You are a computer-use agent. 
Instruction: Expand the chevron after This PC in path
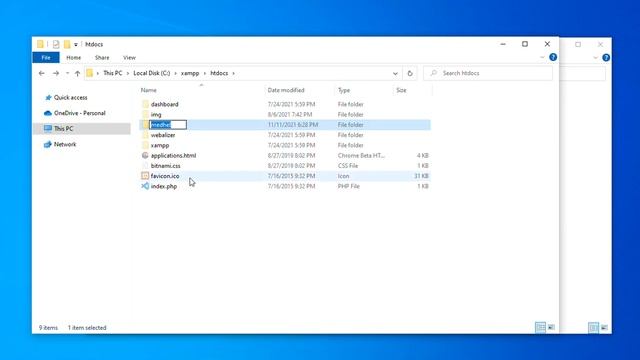coord(128,73)
